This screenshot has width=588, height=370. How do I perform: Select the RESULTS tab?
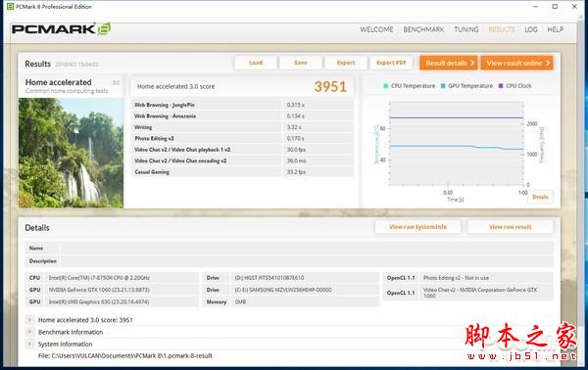(502, 29)
